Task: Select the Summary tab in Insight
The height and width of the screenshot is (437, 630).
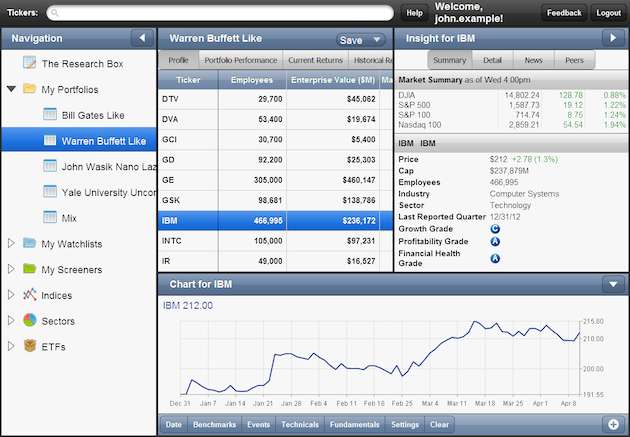Action: click(450, 60)
